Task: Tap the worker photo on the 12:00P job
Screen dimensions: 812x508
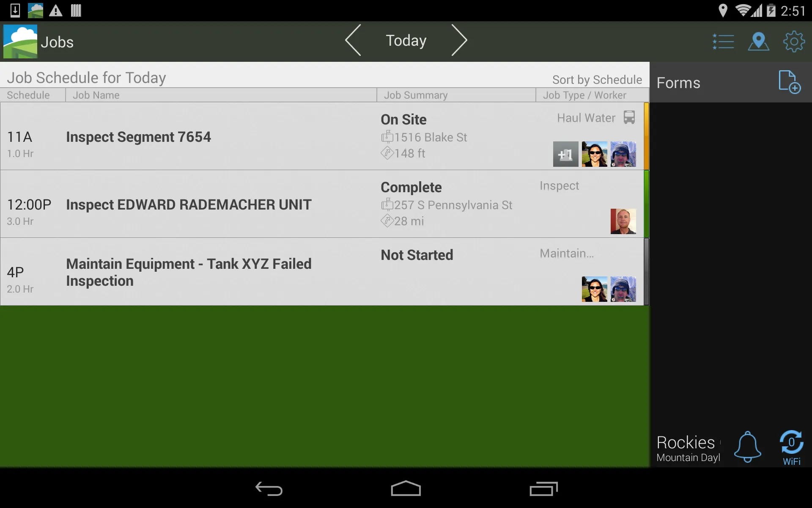Action: pyautogui.click(x=623, y=221)
